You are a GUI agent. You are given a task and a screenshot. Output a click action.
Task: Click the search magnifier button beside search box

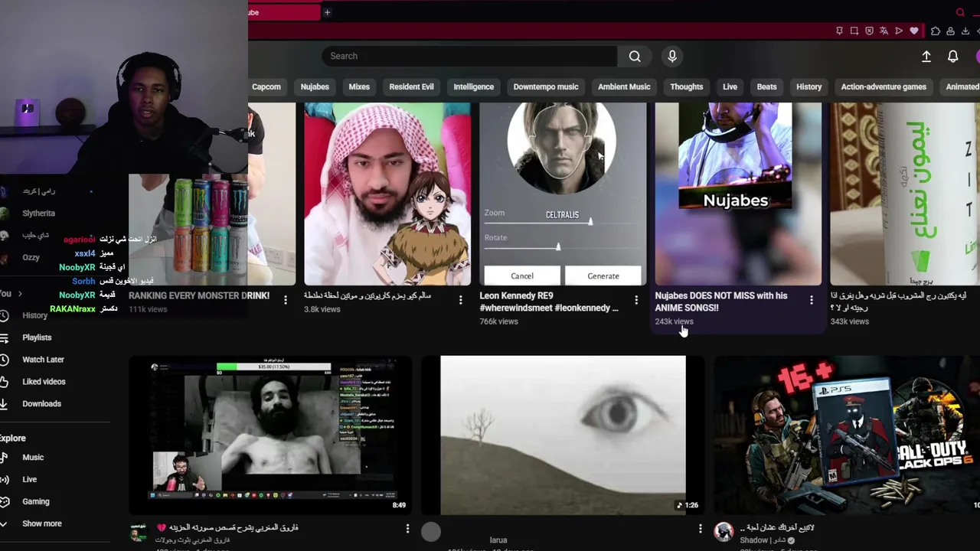pos(635,56)
